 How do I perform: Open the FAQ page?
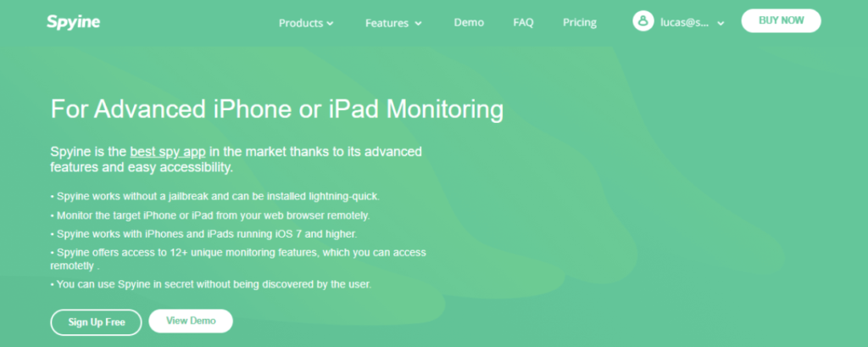(523, 23)
